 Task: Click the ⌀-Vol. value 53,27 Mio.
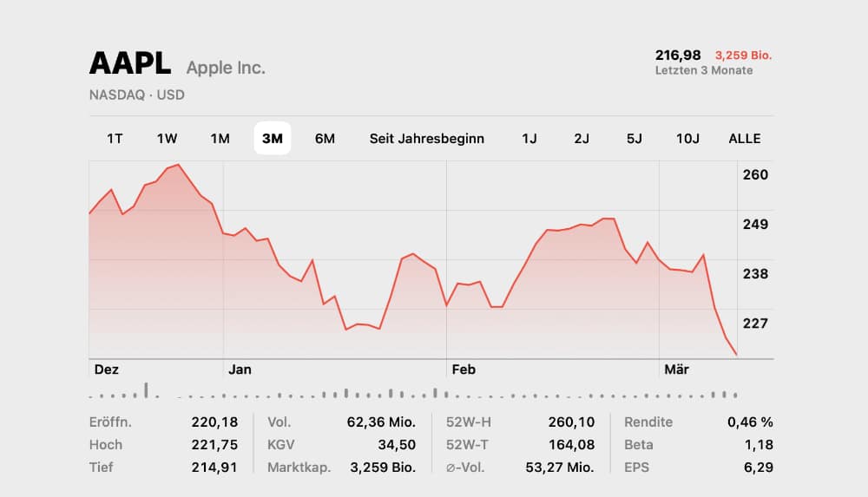point(560,468)
